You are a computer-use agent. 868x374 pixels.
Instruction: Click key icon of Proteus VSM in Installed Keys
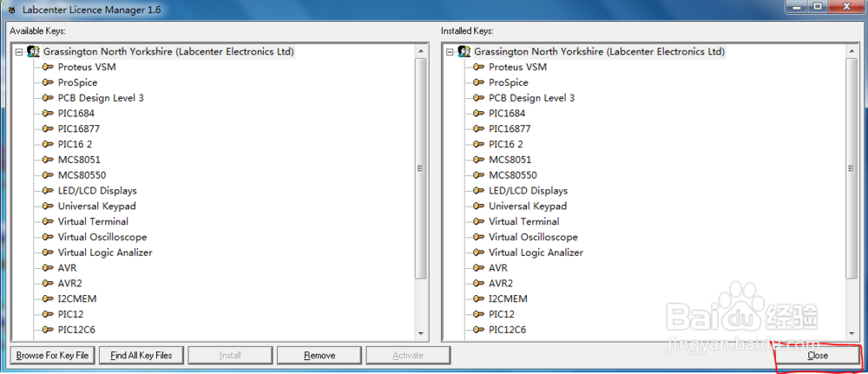(x=478, y=67)
